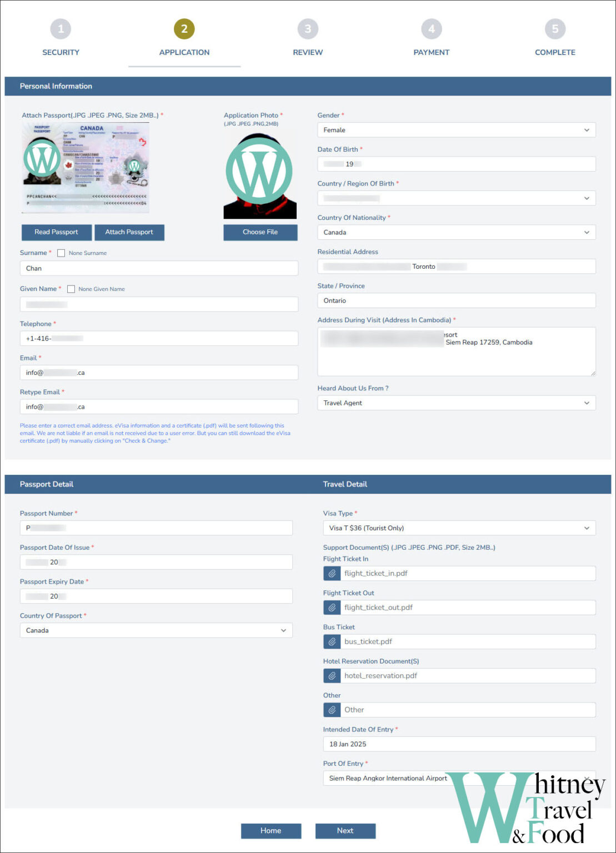The image size is (616, 853).
Task: Open the Country Of Passport dropdown
Action: click(156, 630)
